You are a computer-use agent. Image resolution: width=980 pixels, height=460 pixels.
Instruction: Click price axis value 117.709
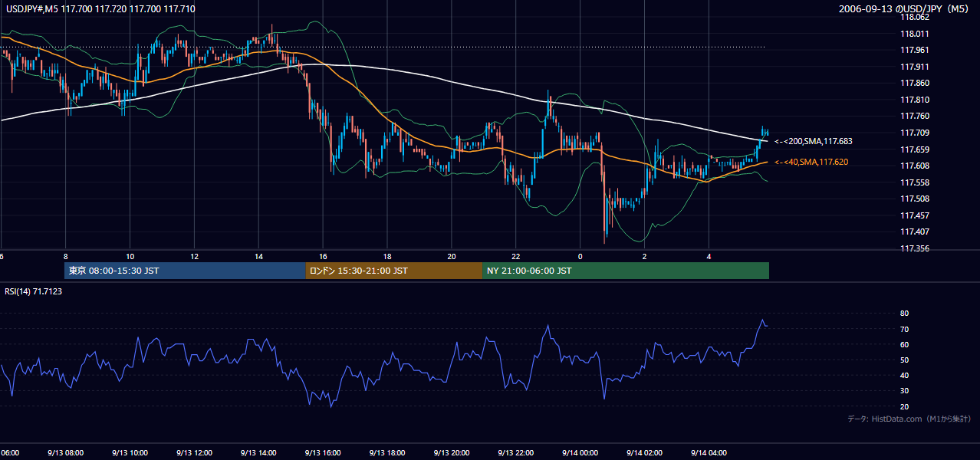[x=915, y=133]
